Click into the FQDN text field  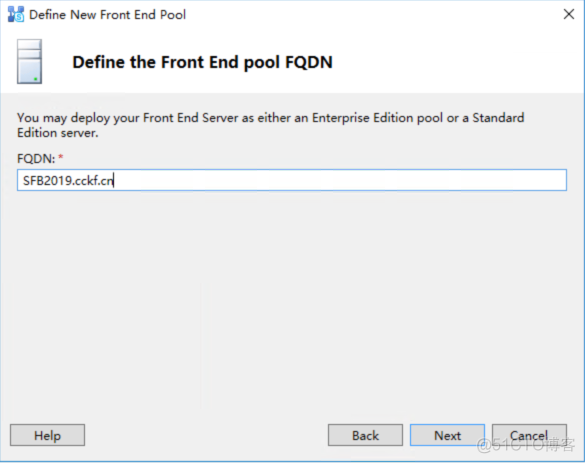292,180
